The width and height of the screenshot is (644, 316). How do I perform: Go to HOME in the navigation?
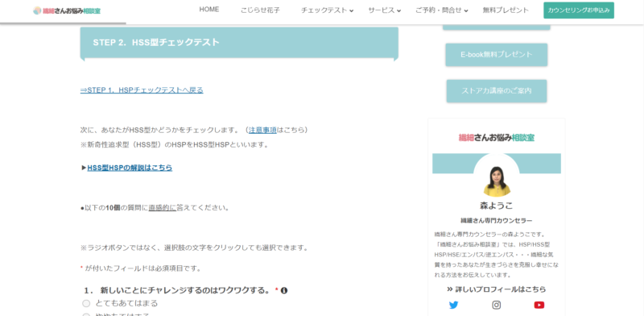pyautogui.click(x=209, y=10)
